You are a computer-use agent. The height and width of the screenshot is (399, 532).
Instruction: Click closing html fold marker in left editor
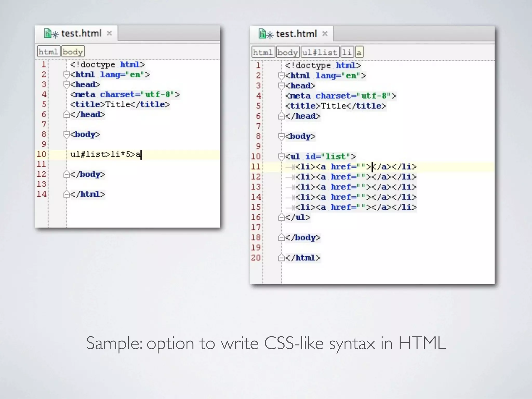66,194
